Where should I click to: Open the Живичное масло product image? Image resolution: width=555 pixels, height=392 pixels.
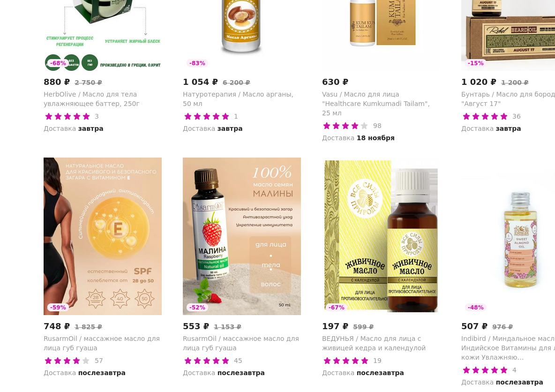click(381, 236)
